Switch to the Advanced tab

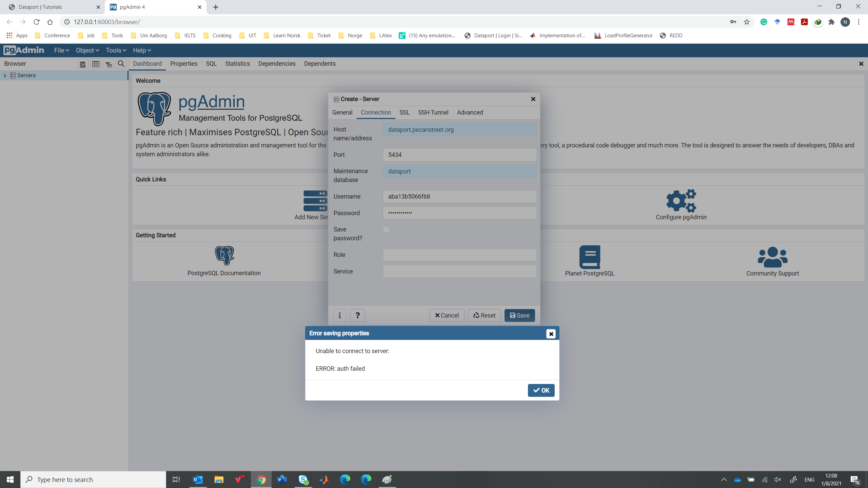point(470,112)
